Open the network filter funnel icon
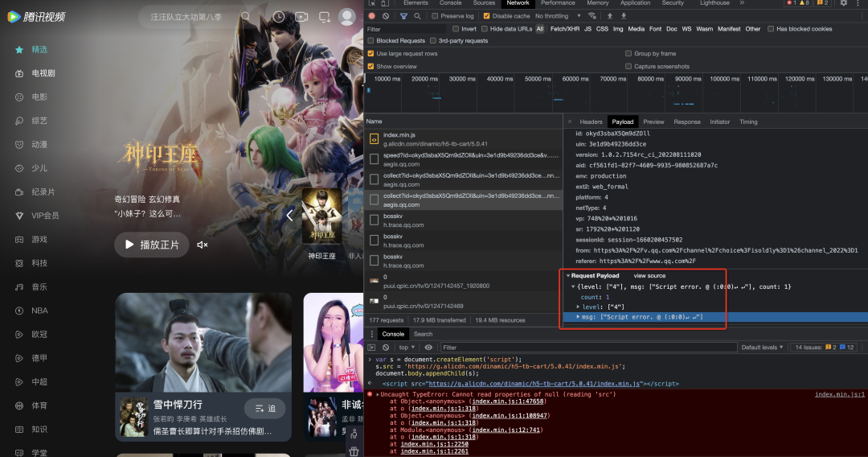This screenshot has height=457, width=868. [x=404, y=16]
